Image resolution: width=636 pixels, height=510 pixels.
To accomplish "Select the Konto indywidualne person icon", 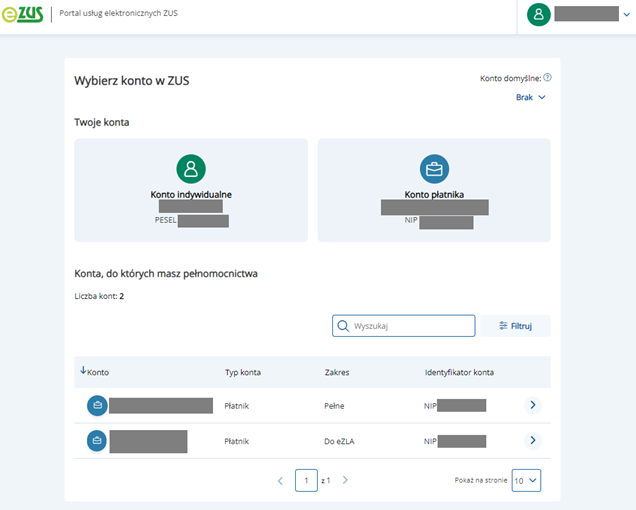I will [191, 169].
